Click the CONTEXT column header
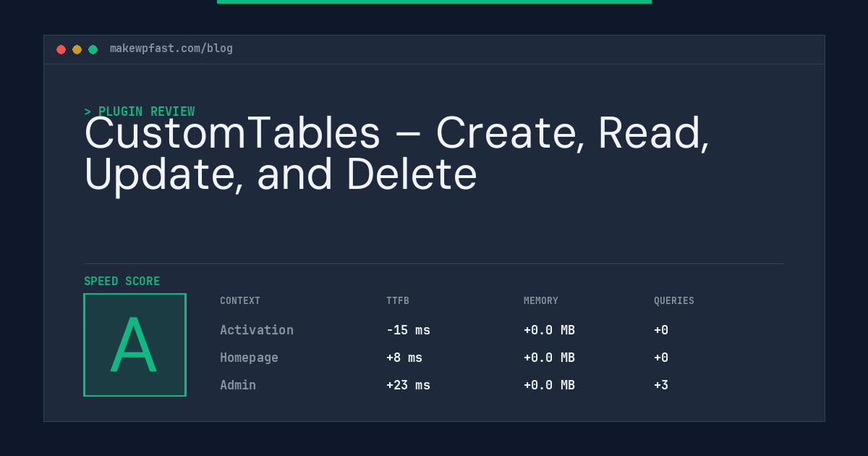 point(240,300)
